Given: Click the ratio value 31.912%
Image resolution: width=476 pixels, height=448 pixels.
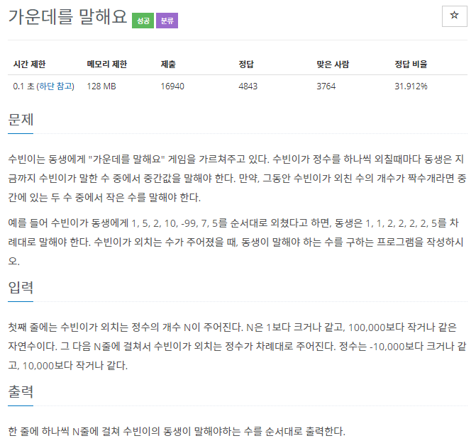Looking at the screenshot, I should pos(411,86).
